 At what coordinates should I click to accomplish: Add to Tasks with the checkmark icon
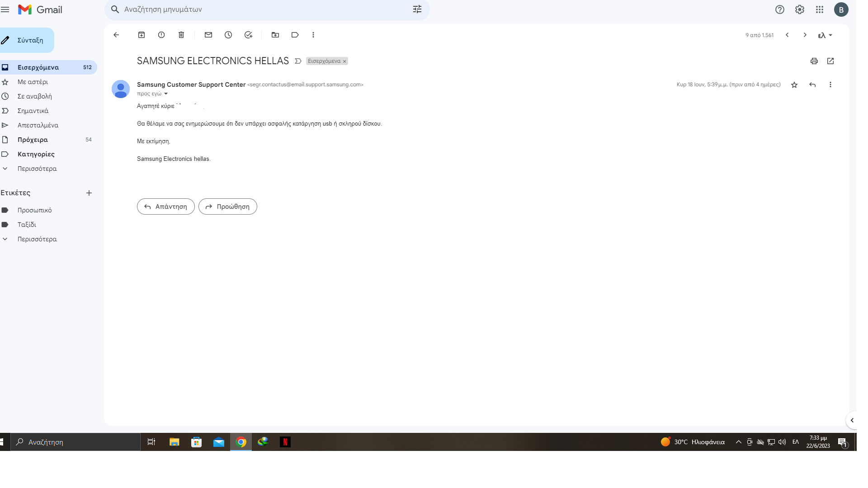click(x=248, y=35)
